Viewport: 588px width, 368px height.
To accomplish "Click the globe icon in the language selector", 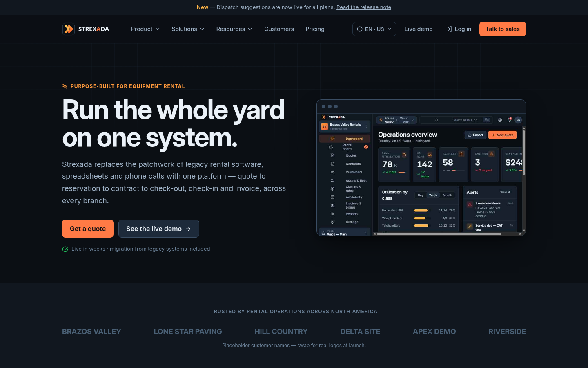I will [x=360, y=29].
